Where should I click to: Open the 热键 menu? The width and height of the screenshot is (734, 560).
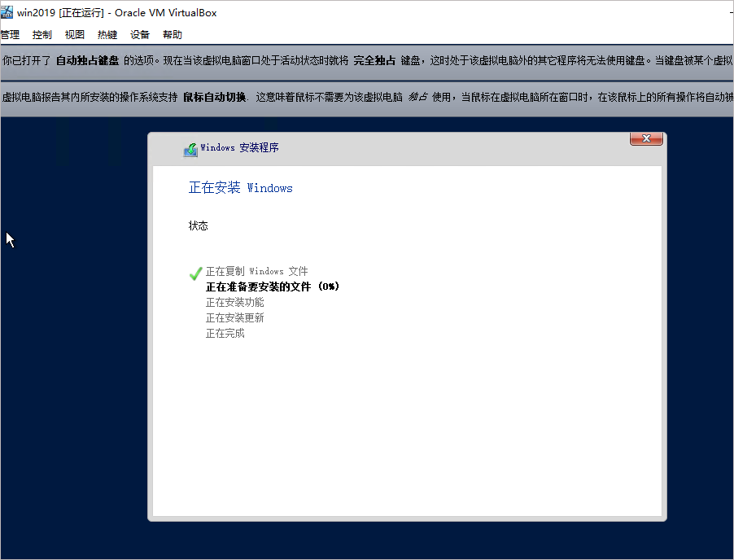coord(107,35)
